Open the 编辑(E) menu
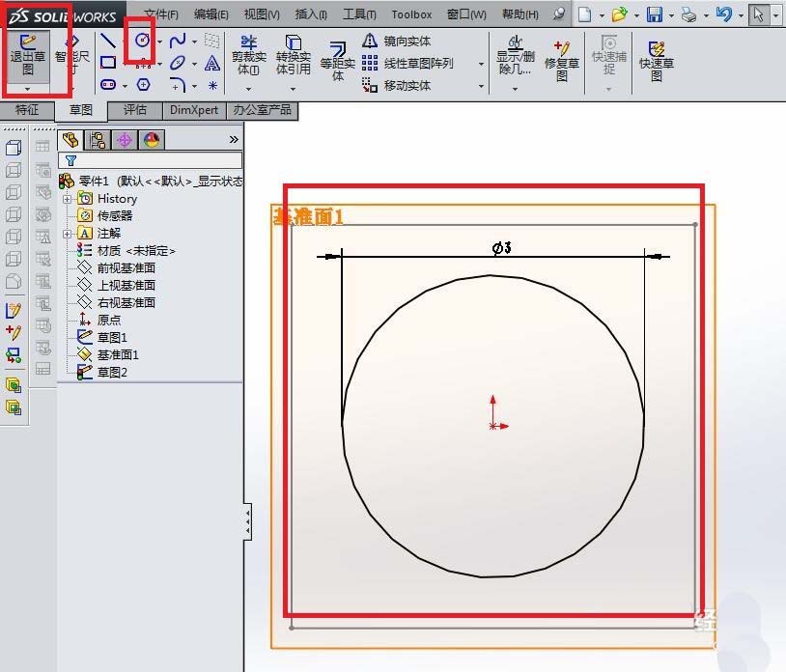786x672 pixels. [211, 14]
